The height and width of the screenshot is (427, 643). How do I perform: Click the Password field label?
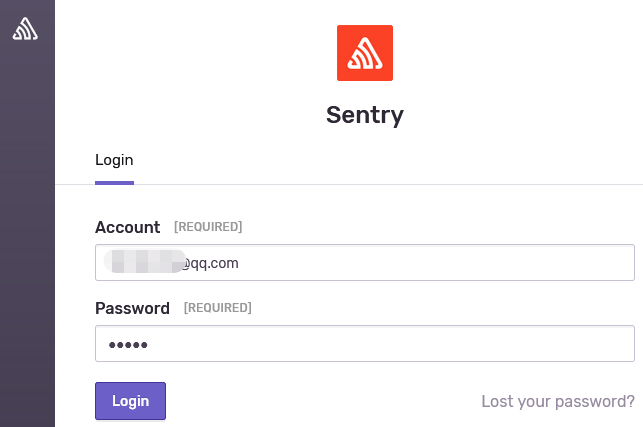[x=132, y=308]
